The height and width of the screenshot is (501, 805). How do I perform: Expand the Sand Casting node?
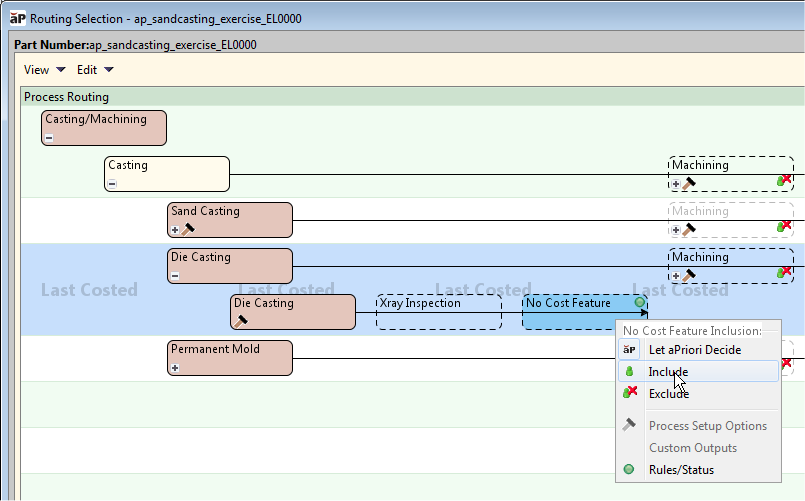[x=175, y=230]
